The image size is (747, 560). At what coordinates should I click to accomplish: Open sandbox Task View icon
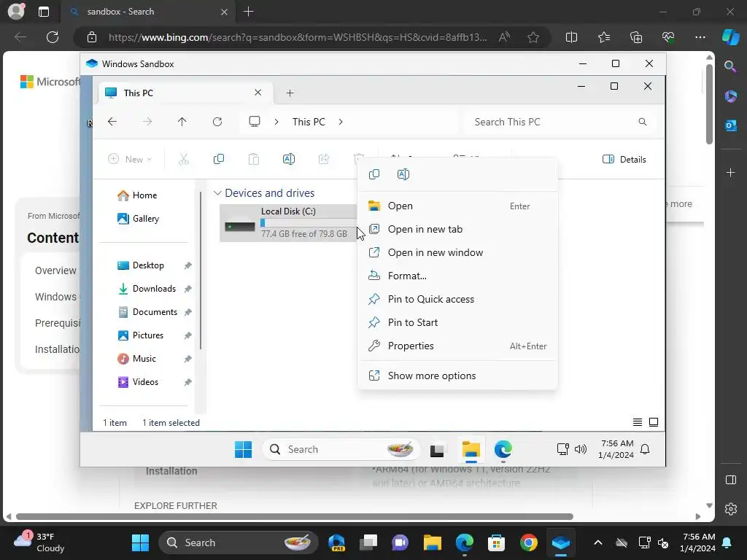coord(437,449)
